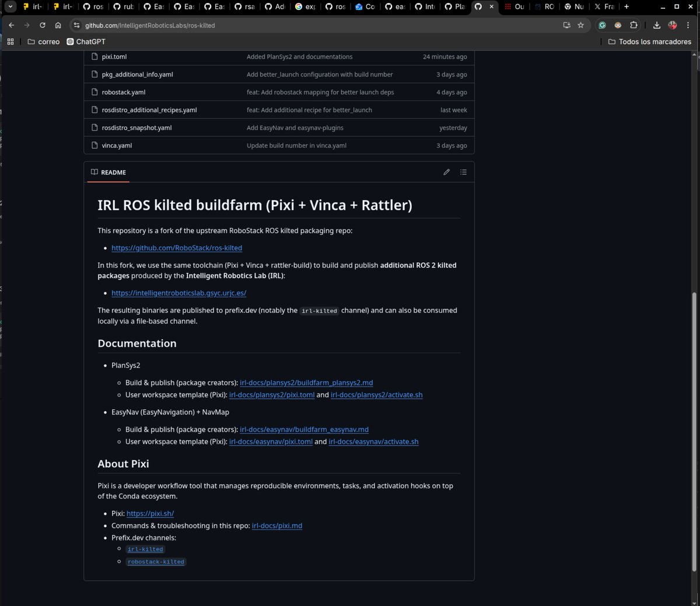Open irl-docs/easynav/pixi.toml link

tap(271, 441)
